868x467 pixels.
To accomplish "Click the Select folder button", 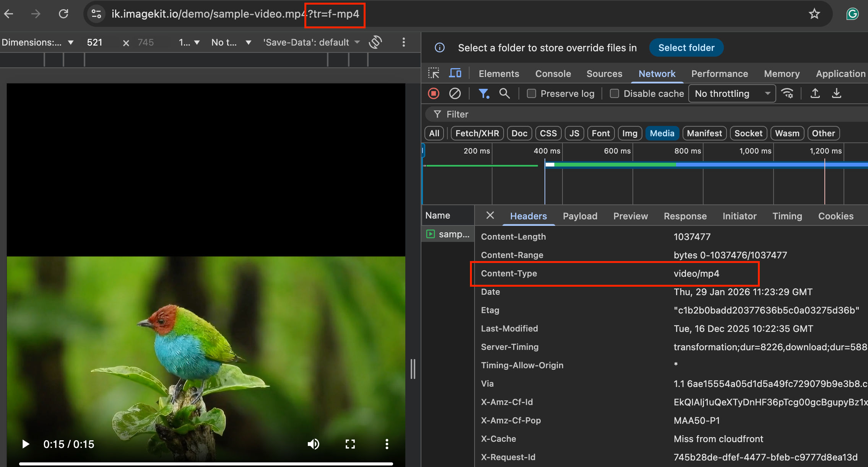I will tap(686, 47).
